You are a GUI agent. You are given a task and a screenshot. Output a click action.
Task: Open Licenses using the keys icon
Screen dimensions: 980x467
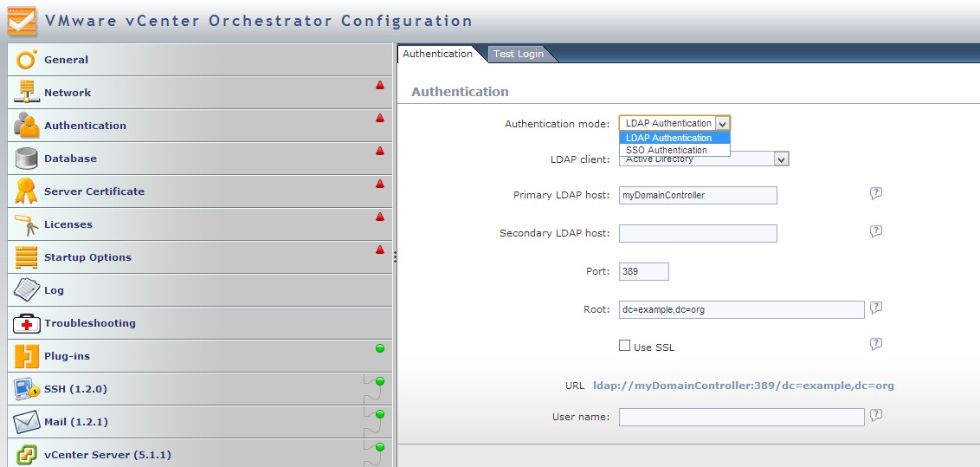pyautogui.click(x=27, y=224)
